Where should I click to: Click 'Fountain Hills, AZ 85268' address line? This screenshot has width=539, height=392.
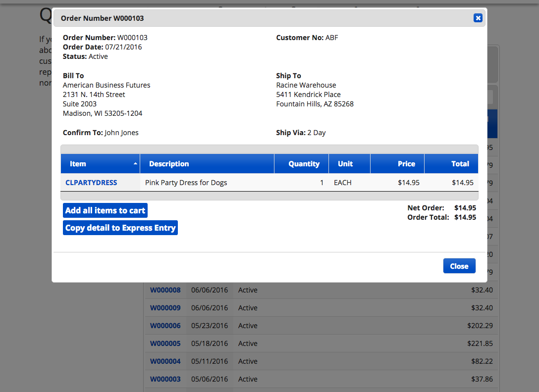(315, 104)
